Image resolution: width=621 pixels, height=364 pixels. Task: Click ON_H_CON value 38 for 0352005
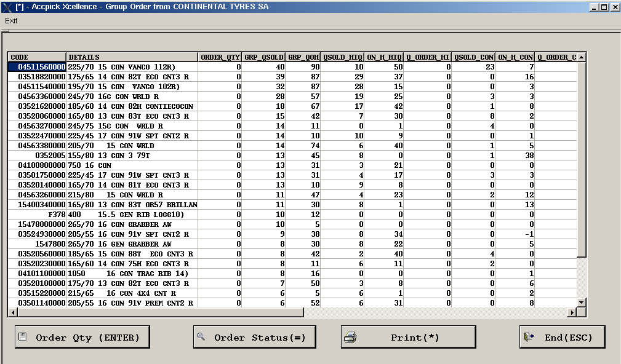(515, 156)
